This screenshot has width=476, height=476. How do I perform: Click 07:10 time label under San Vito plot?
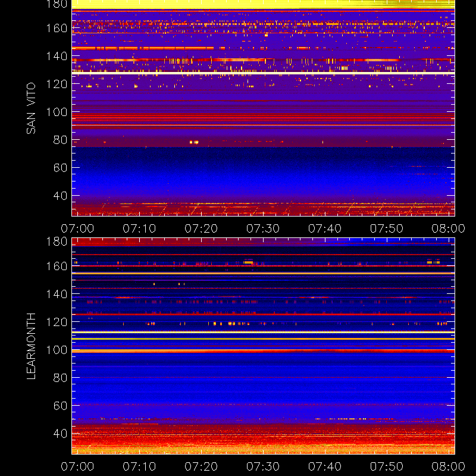(139, 228)
